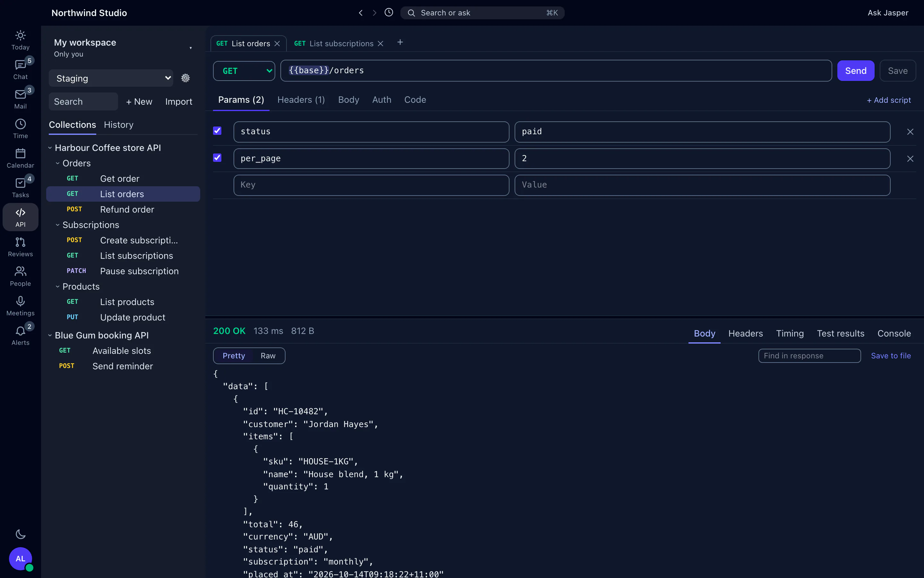
Task: Open Tasks in the sidebar
Action: click(20, 188)
